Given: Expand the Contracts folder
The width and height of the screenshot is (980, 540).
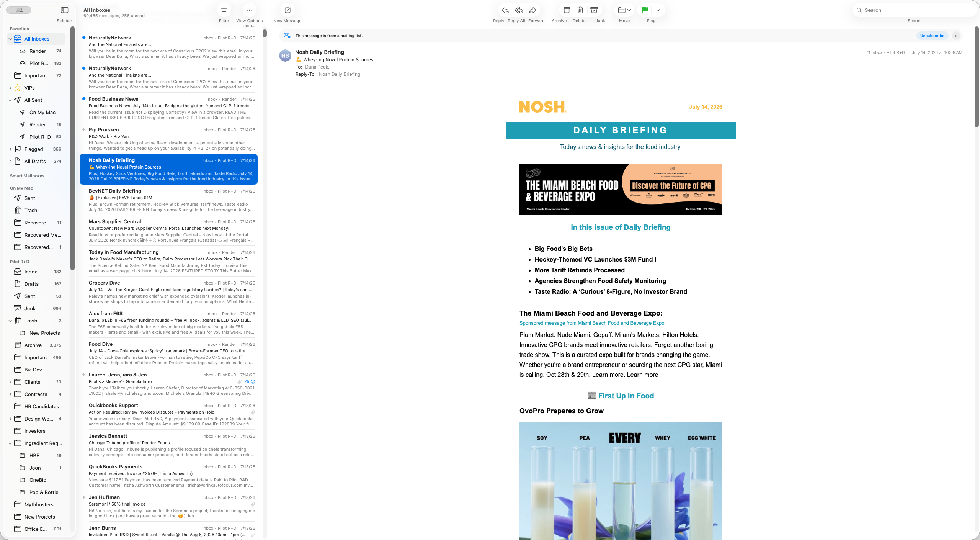Looking at the screenshot, I should coord(10,394).
